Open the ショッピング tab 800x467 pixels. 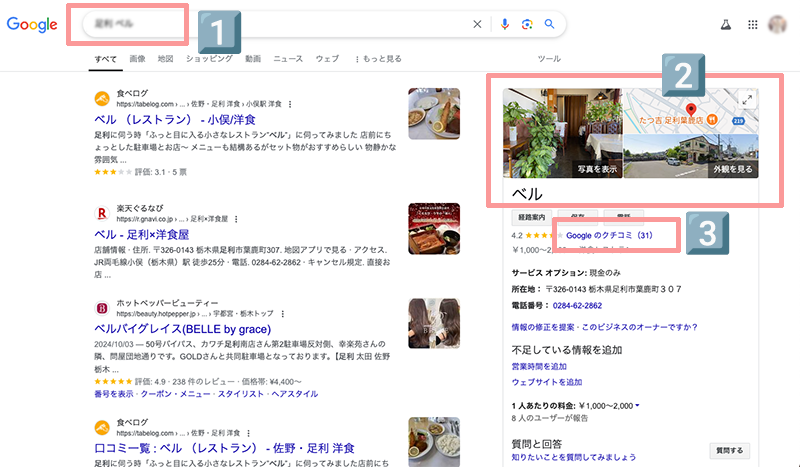pos(209,59)
